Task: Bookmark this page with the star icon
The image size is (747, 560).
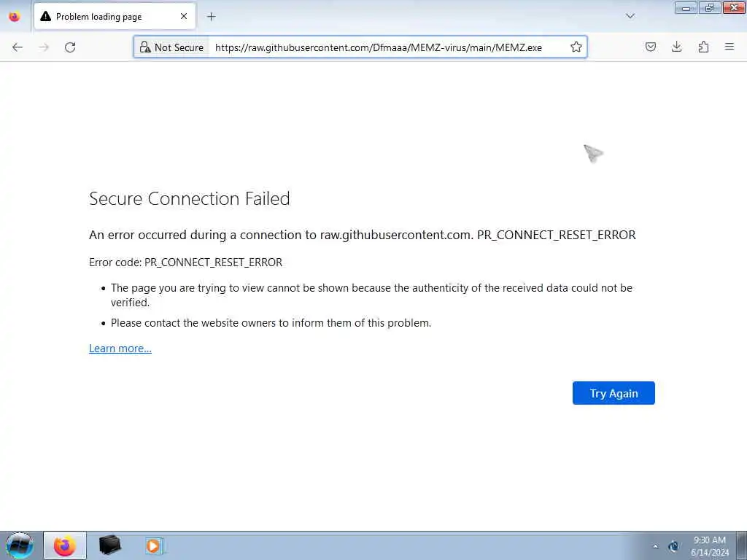Action: click(x=576, y=47)
